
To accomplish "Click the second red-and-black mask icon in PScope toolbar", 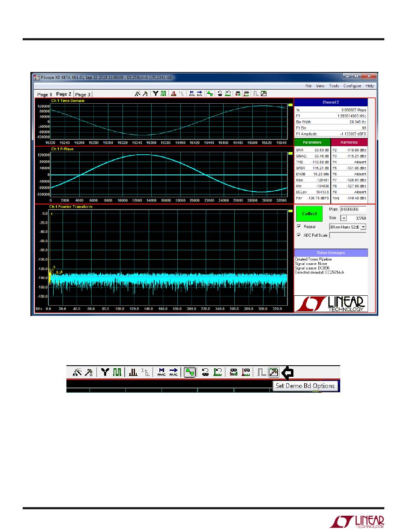I will coord(246,93).
